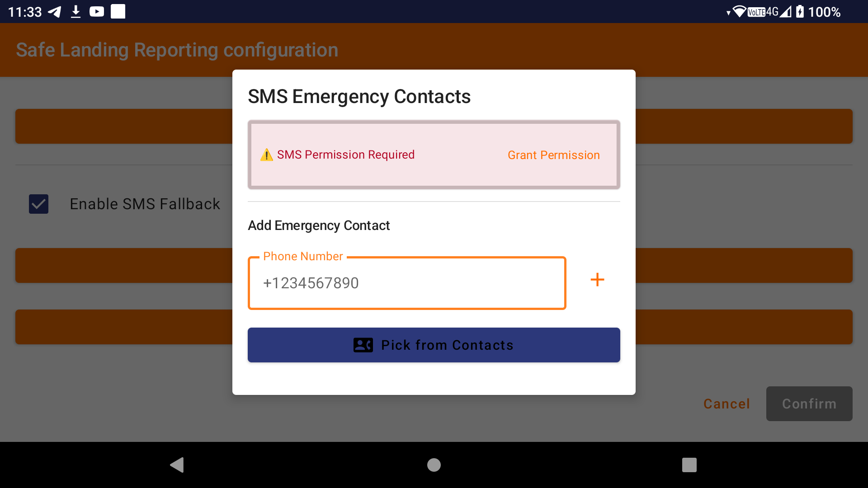Focus the Phone Number input field
Image resolution: width=868 pixels, height=488 pixels.
tap(407, 283)
